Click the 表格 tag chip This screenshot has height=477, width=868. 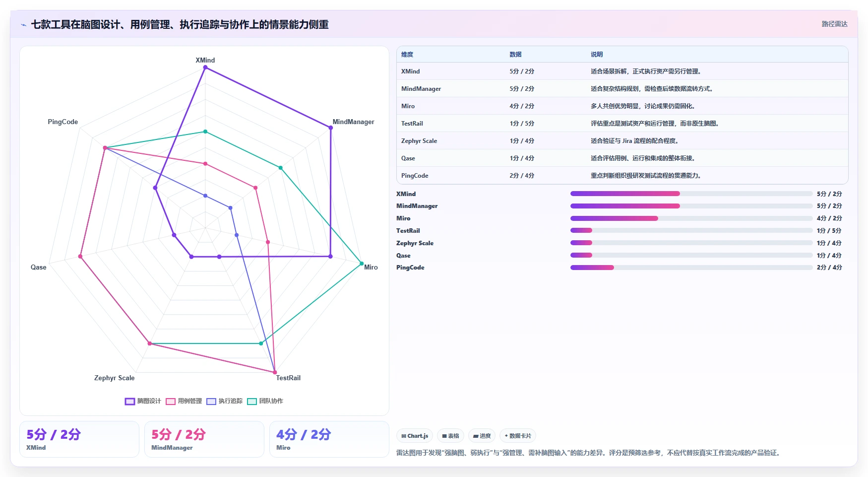[x=450, y=436]
